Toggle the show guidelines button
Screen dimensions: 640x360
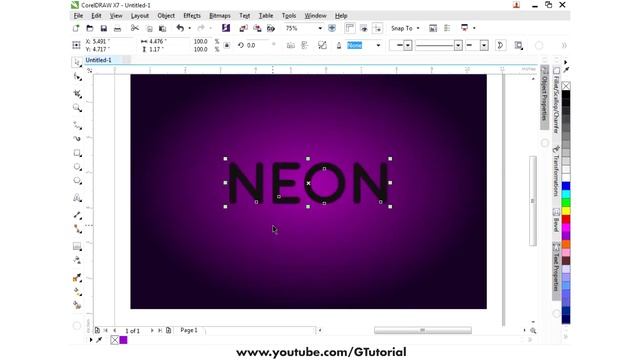pos(378,28)
